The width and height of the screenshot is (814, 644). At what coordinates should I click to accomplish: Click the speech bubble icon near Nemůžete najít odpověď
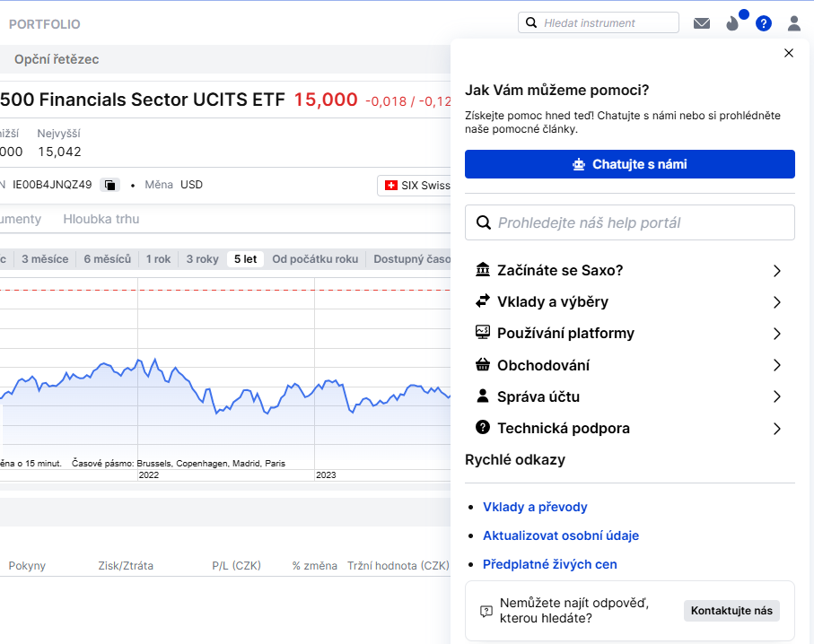(486, 611)
